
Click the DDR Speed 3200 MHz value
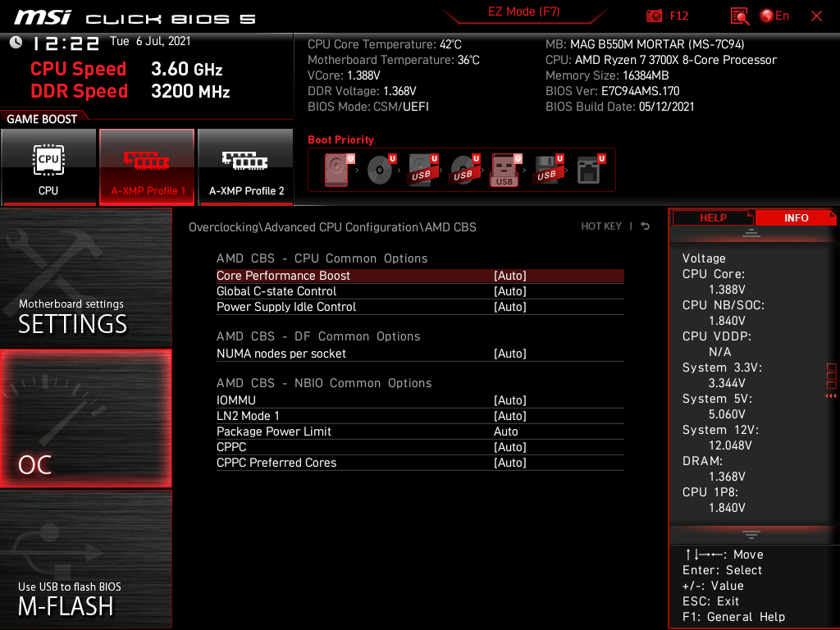[190, 91]
